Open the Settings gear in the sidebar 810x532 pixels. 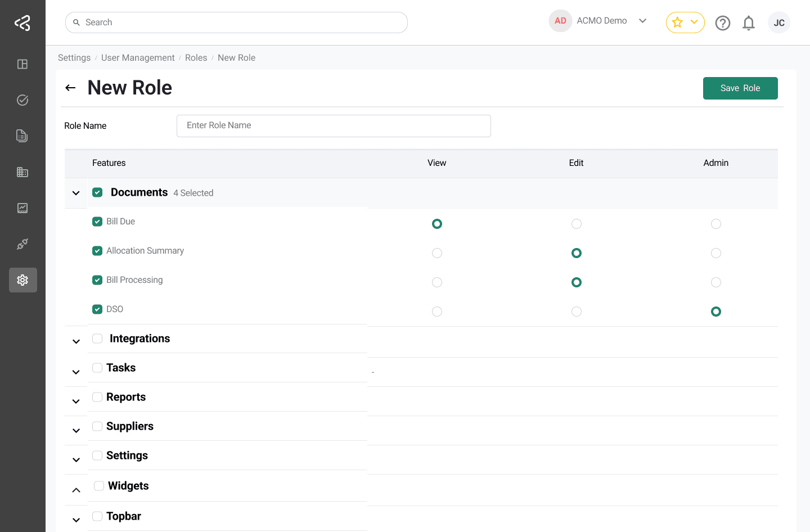[22, 279]
